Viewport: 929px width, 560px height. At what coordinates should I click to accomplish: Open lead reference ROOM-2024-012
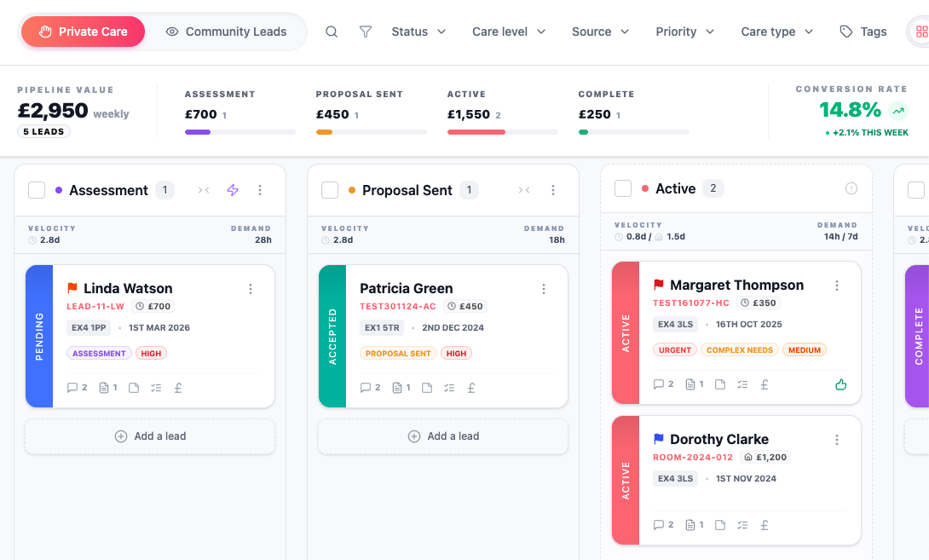pos(693,457)
